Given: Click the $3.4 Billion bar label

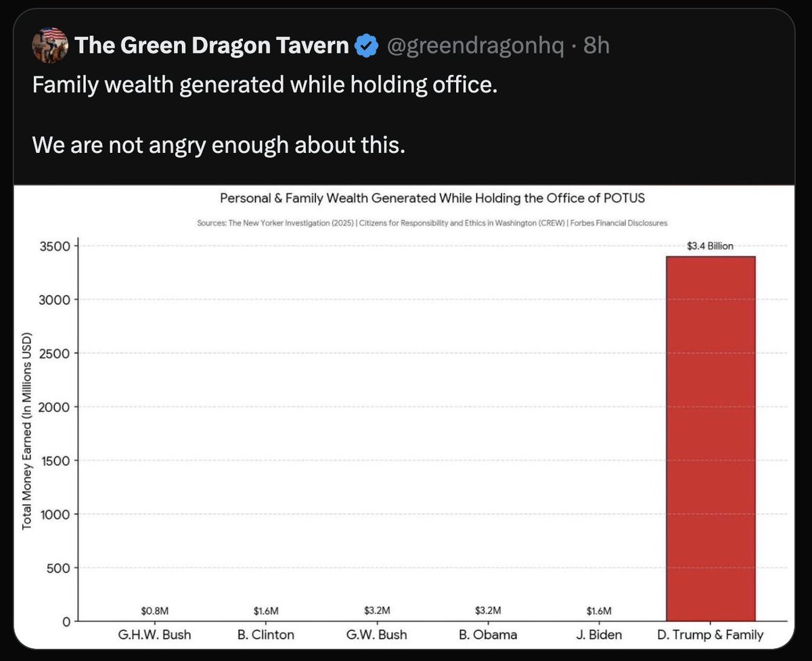Looking at the screenshot, I should pos(710,246).
